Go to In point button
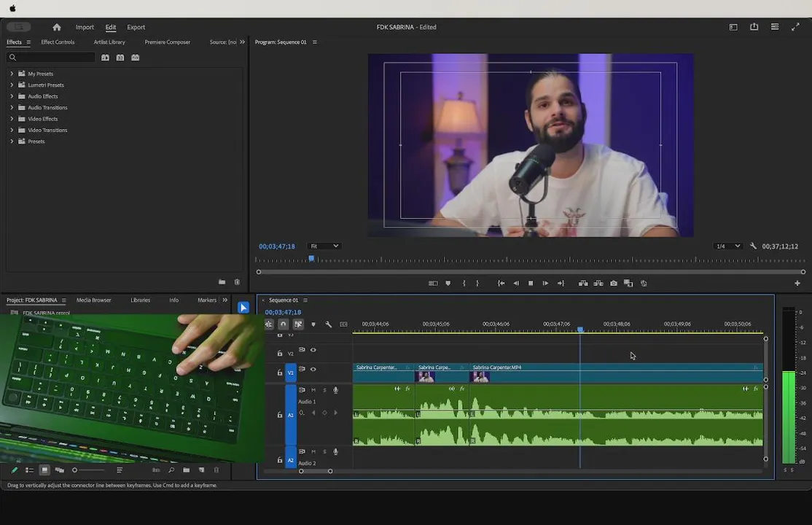This screenshot has height=525, width=812. (x=501, y=284)
